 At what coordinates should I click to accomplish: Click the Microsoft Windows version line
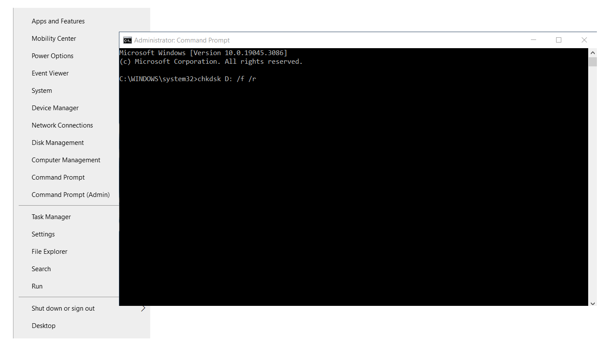point(203,53)
